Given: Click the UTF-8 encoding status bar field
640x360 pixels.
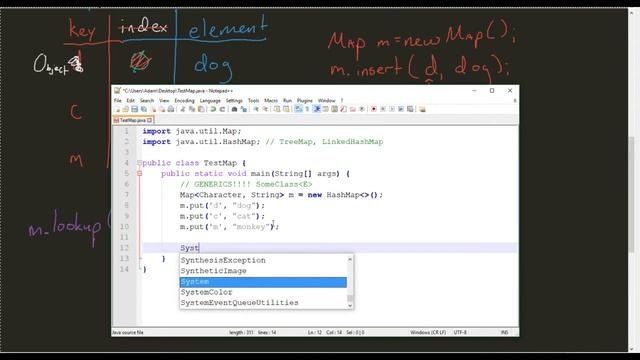Looking at the screenshot, I should [460, 332].
